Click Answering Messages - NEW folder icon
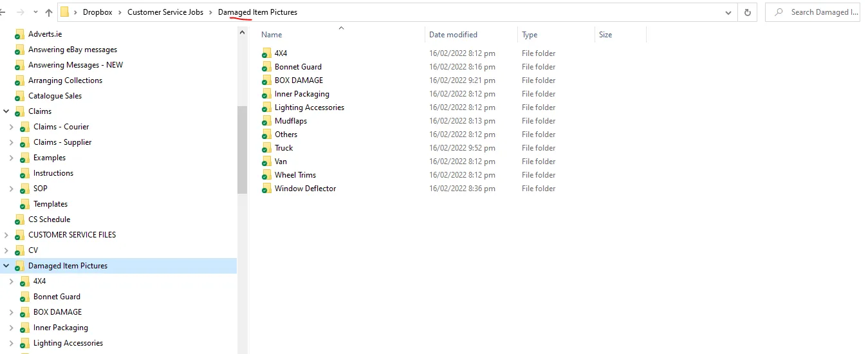This screenshot has width=868, height=354. click(19, 65)
